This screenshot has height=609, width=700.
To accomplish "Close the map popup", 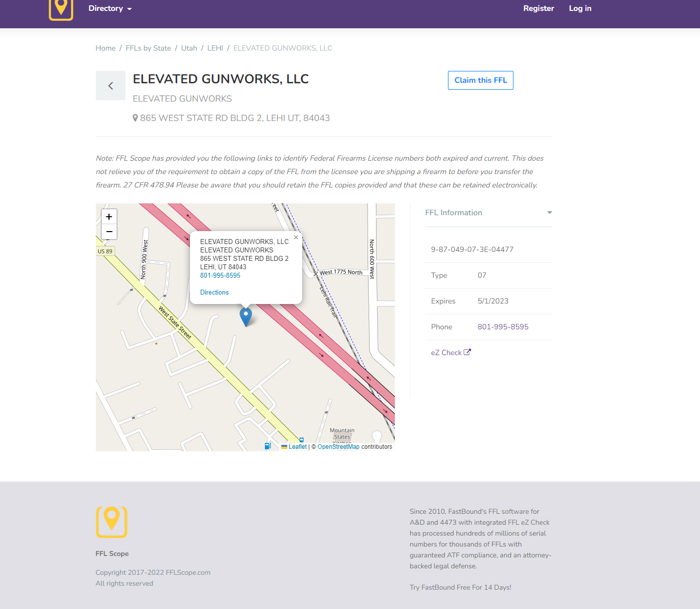I will pyautogui.click(x=296, y=238).
